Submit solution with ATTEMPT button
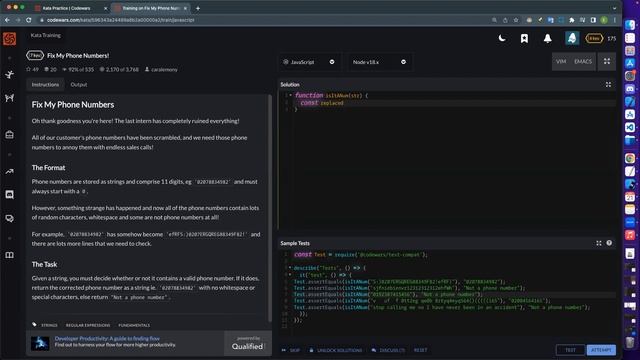Screen dimensions: 640x360 click(x=601, y=350)
